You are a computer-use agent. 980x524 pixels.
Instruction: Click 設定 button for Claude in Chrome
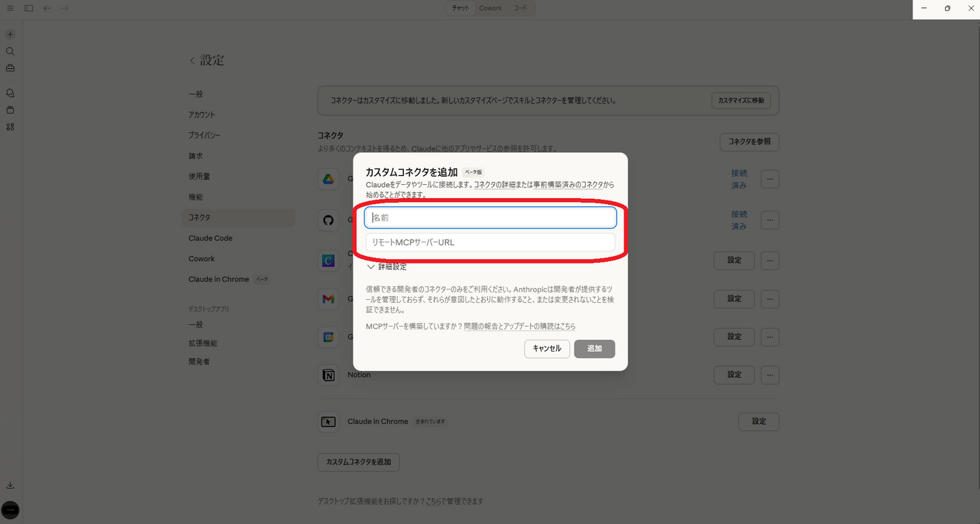(x=759, y=422)
